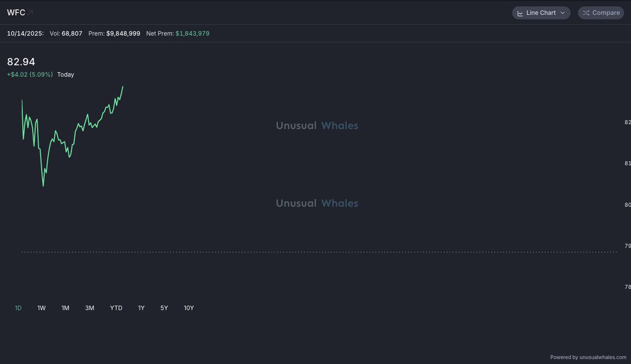Click the 82.94 price value
The image size is (631, 364).
click(21, 62)
